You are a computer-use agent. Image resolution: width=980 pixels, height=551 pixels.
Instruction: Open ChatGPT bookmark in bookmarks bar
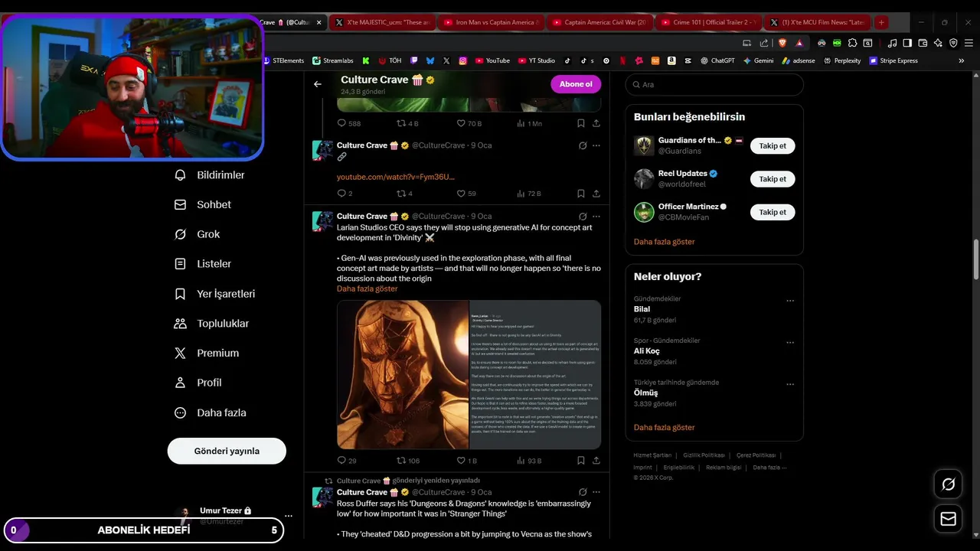717,60
